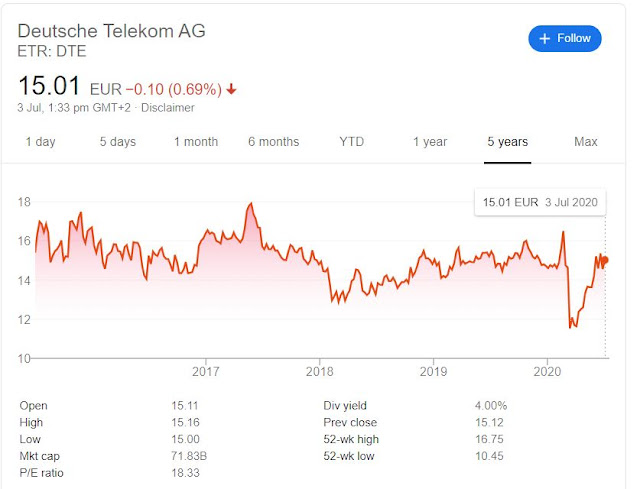Viewport: 640px width, 489px height.
Task: Select the 5 days tab
Action: pyautogui.click(x=117, y=142)
